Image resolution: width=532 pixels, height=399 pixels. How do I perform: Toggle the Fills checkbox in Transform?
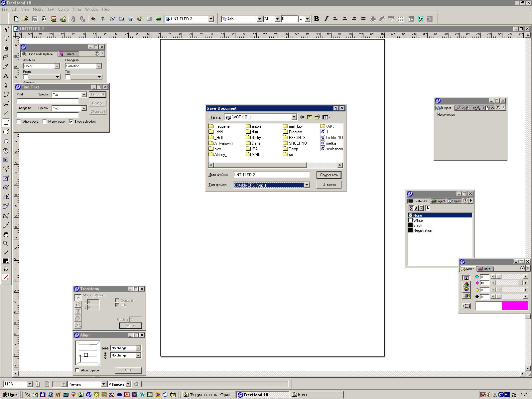click(117, 305)
